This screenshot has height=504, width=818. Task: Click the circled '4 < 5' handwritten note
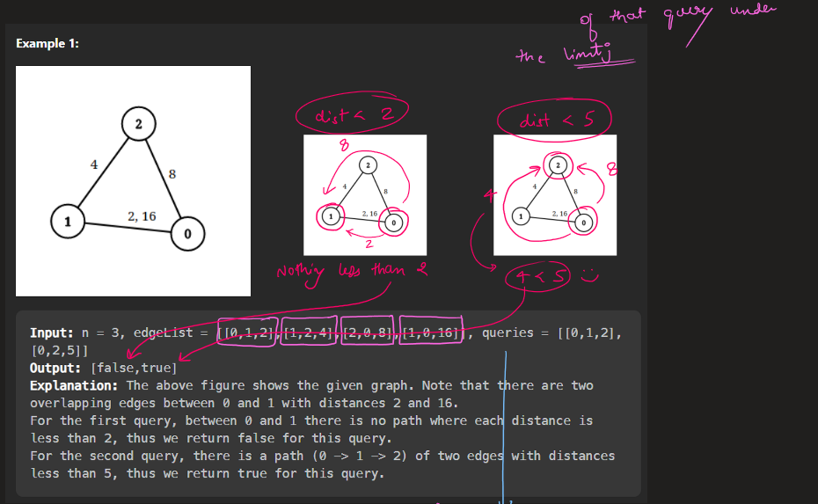tap(539, 279)
